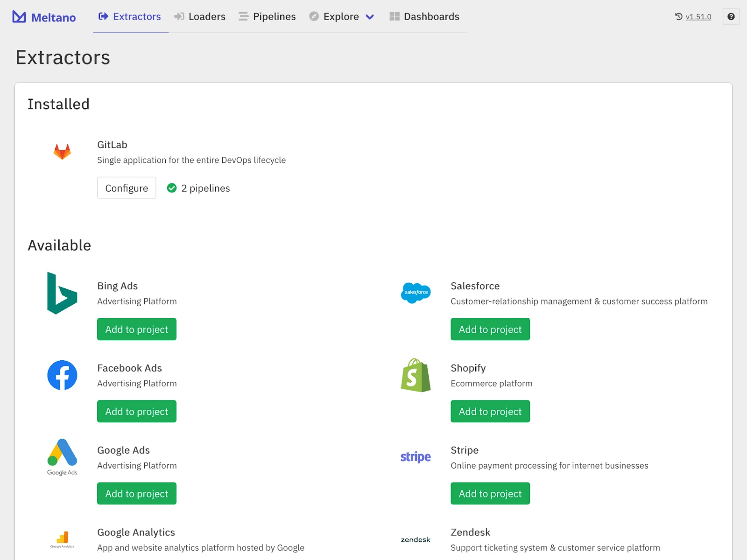Screen dimensions: 747x560
Task: Click the Salesforce cloud logo
Action: (415, 293)
